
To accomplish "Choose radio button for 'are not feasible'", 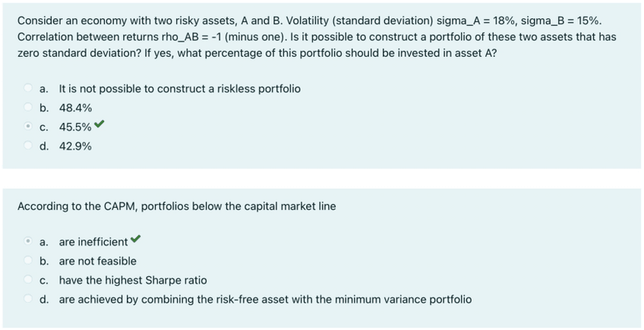I will (29, 261).
